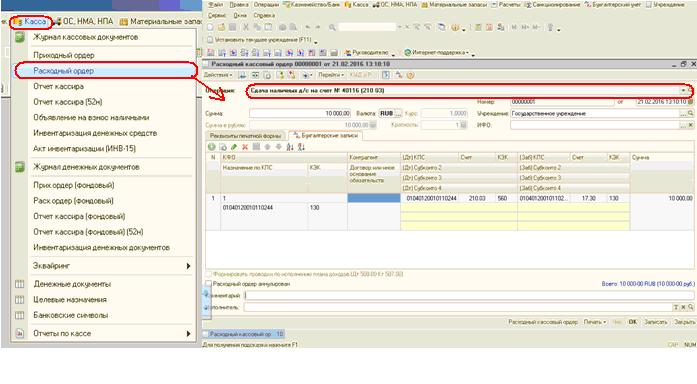
Task: Open the Операции menu
Action: point(266,4)
